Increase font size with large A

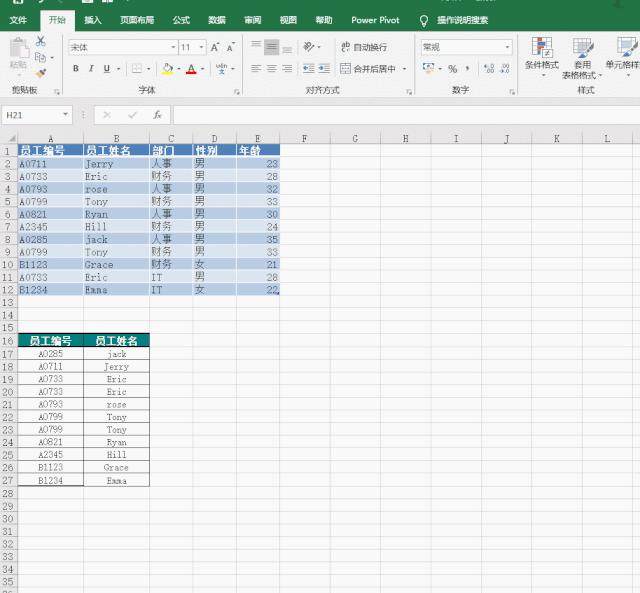click(x=215, y=47)
